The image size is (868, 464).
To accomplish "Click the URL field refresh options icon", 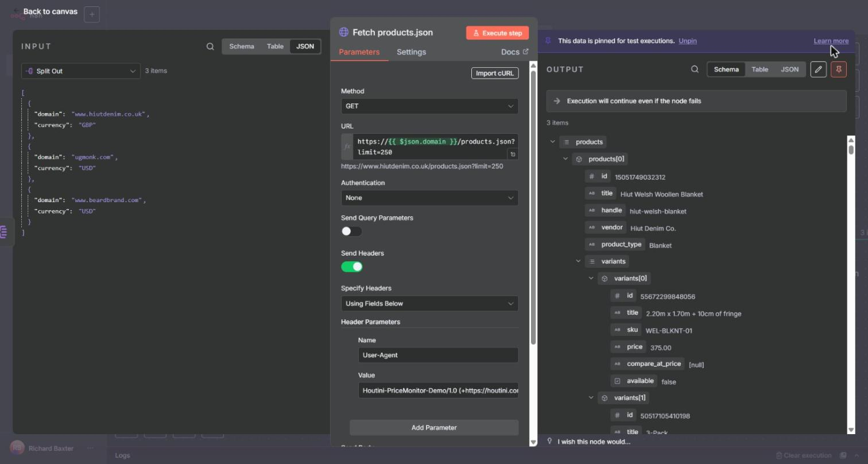I will pyautogui.click(x=513, y=154).
